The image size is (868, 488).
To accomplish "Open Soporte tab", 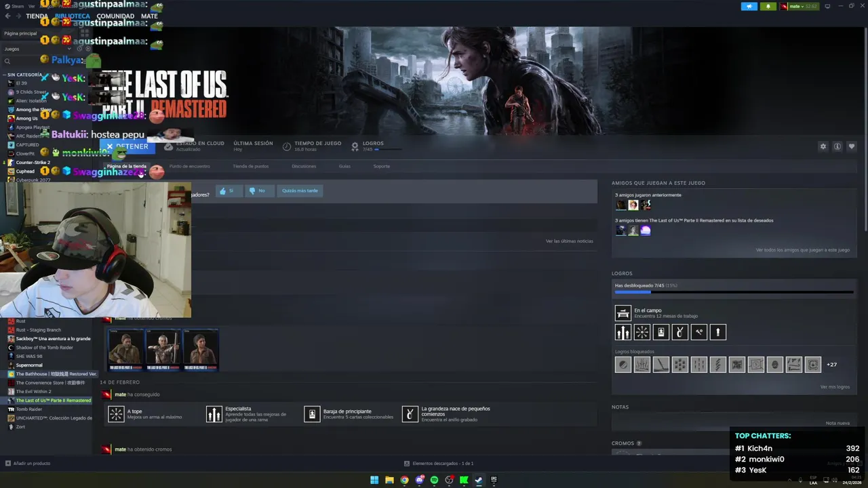I will 382,166.
